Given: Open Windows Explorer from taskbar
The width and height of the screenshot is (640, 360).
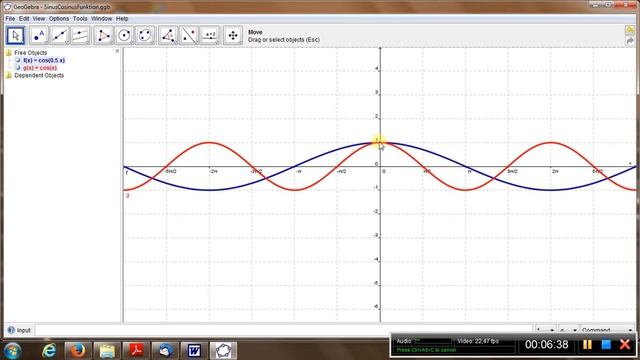Looking at the screenshot, I should pyautogui.click(x=107, y=351).
